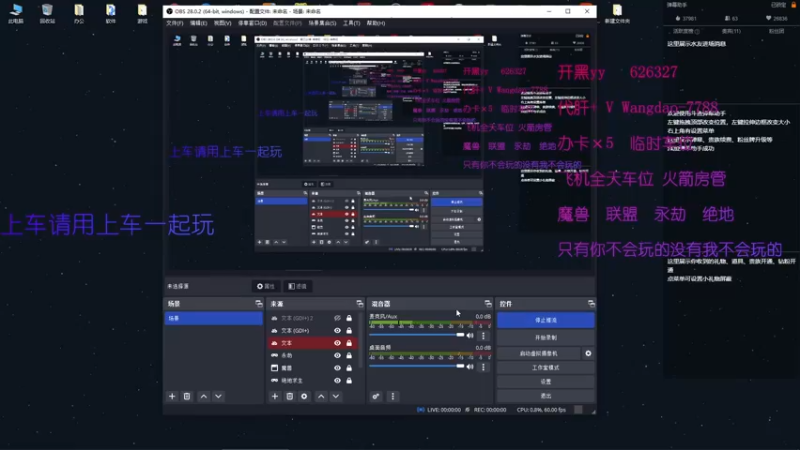Mute the 桌面音频 speaker icon
Image resolution: width=800 pixels, height=450 pixels.
click(x=470, y=367)
